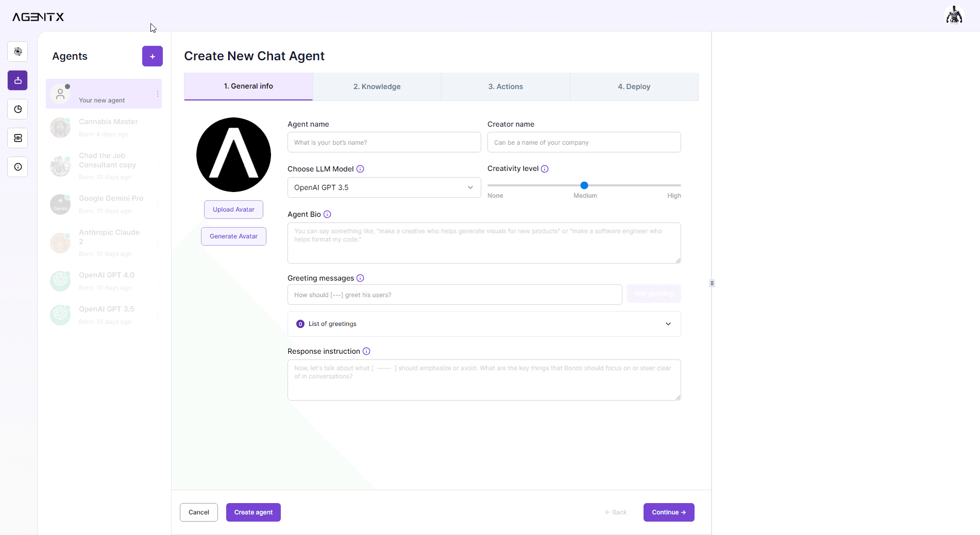Click the Continue button
The width and height of the screenshot is (980, 535).
pos(669,512)
